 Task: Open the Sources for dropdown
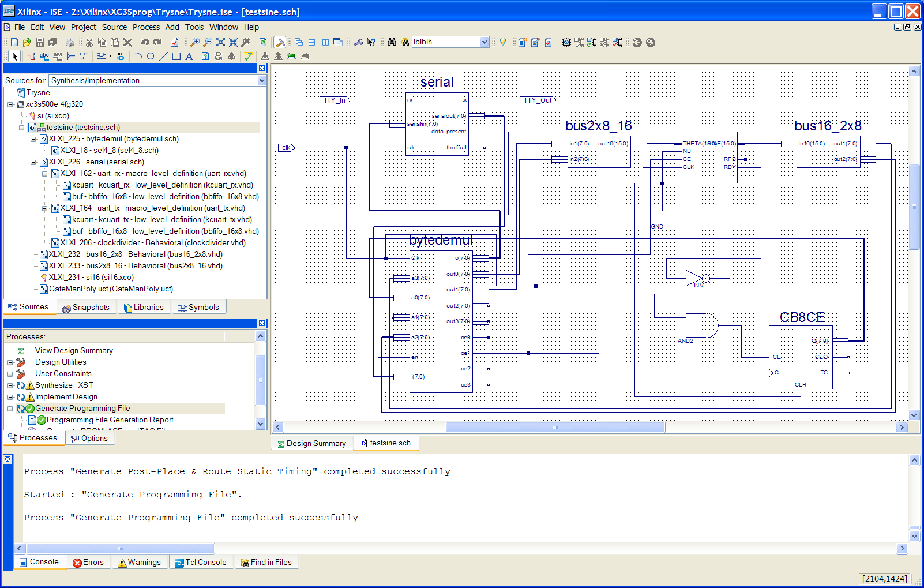[x=262, y=81]
